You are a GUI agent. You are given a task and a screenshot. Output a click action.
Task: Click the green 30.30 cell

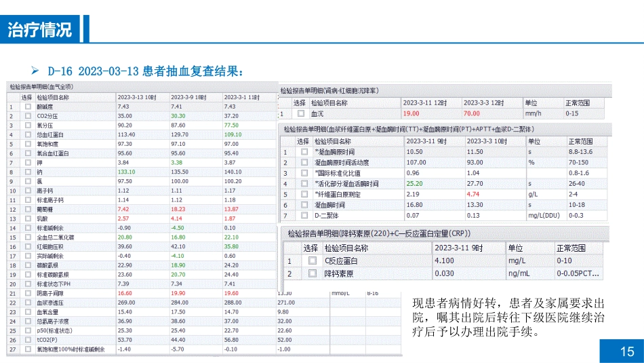point(178,116)
